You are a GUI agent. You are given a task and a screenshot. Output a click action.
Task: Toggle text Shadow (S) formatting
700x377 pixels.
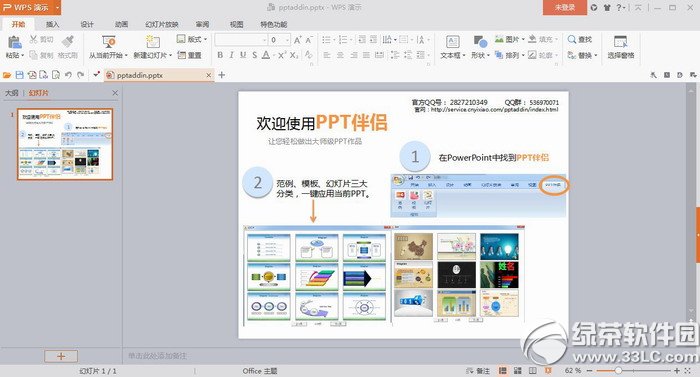click(254, 55)
